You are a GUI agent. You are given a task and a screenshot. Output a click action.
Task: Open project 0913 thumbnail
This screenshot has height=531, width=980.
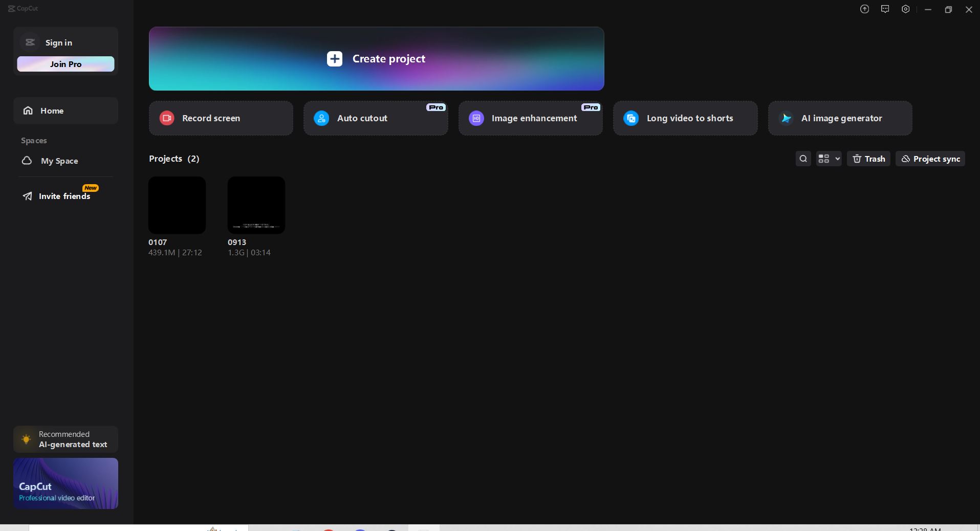[x=256, y=205]
